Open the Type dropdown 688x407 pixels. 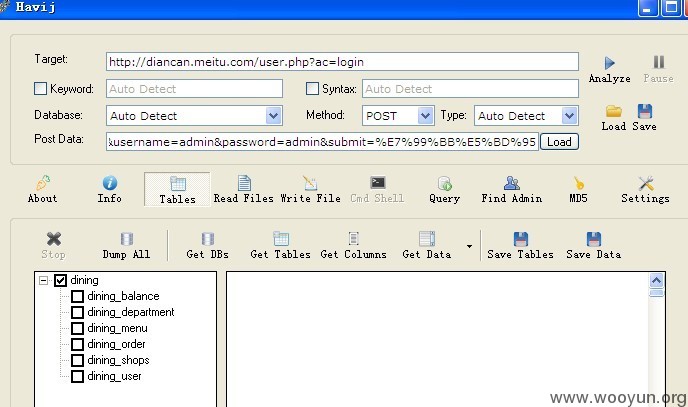click(569, 116)
